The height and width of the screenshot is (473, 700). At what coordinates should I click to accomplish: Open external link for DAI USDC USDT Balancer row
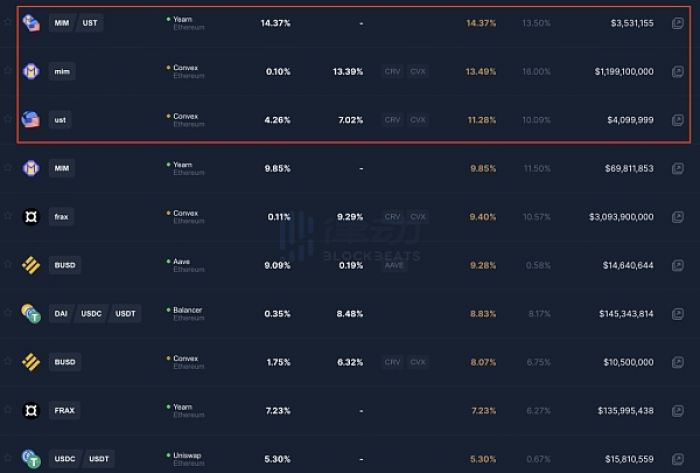point(677,314)
